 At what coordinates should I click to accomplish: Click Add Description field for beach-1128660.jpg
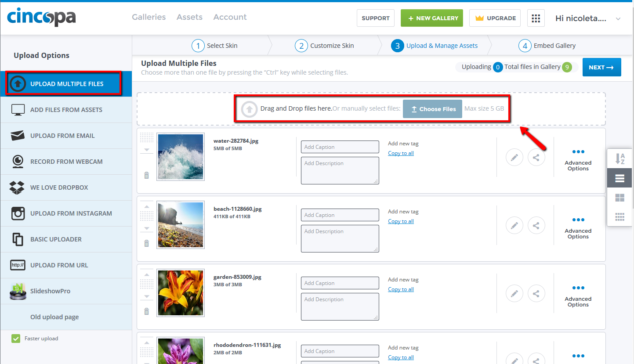(x=340, y=239)
